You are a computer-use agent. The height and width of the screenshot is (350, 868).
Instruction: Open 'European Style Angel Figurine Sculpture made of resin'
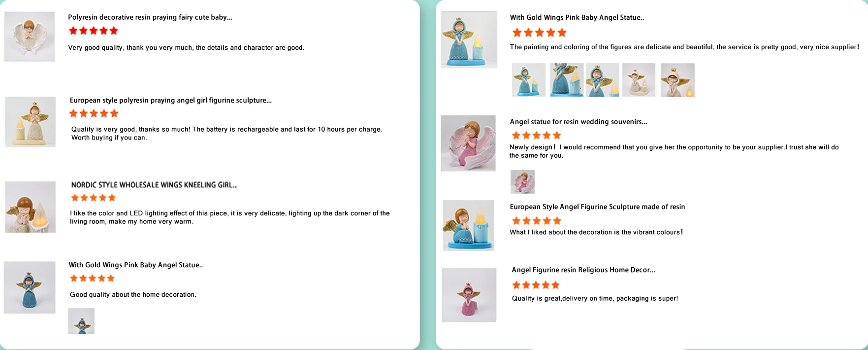point(597,207)
